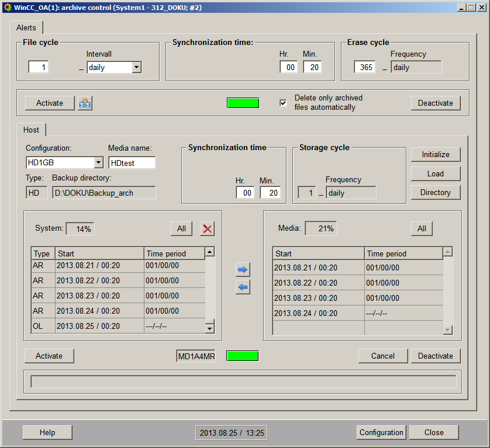Click the red X delete icon
This screenshot has width=490, height=448.
coord(207,228)
